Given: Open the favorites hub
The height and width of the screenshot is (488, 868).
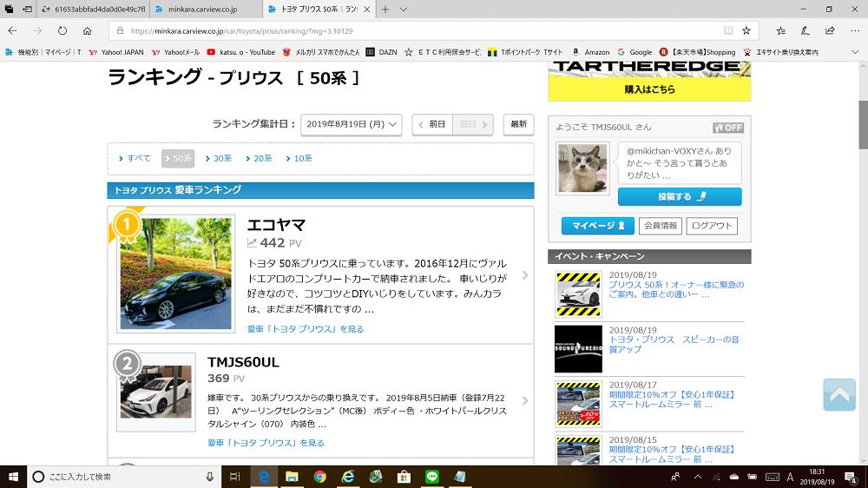Looking at the screenshot, I should tap(780, 31).
